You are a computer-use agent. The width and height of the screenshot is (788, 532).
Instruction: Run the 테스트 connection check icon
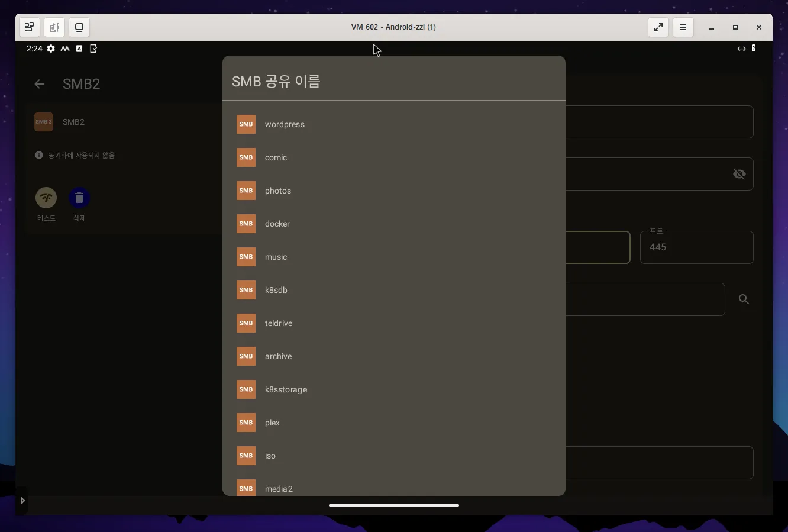[46, 198]
